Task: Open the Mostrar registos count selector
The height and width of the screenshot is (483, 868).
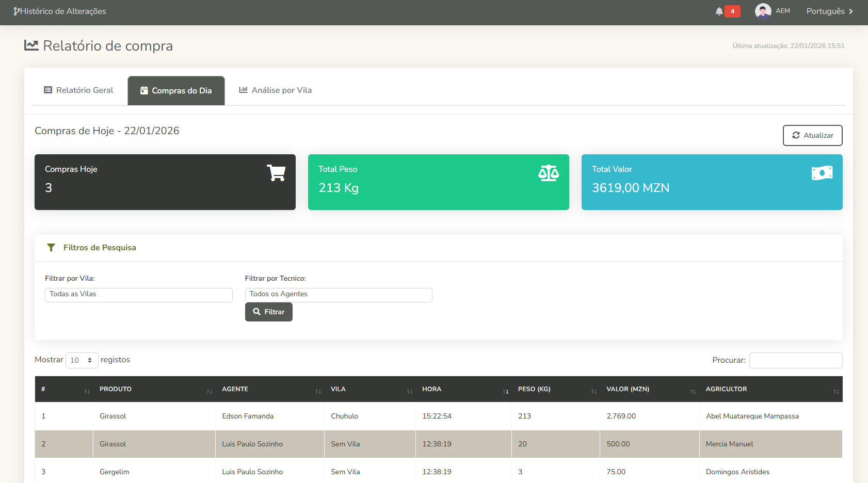Action: pyautogui.click(x=82, y=360)
